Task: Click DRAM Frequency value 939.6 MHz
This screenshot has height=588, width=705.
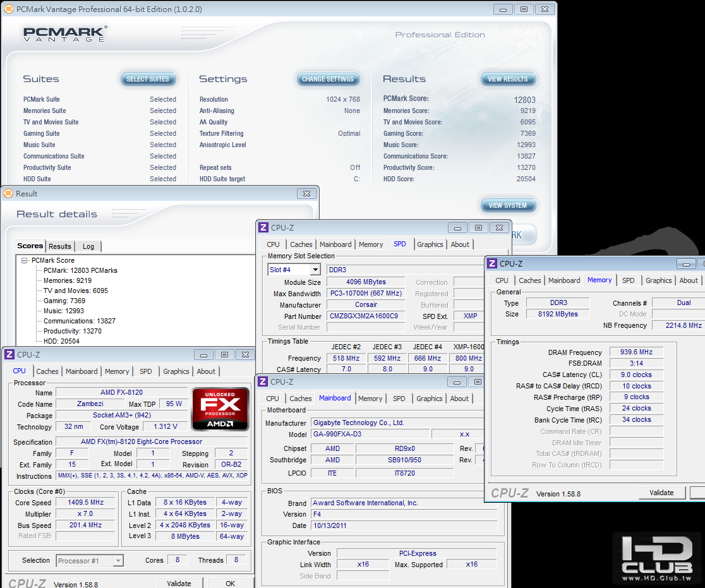Action: pyautogui.click(x=636, y=352)
